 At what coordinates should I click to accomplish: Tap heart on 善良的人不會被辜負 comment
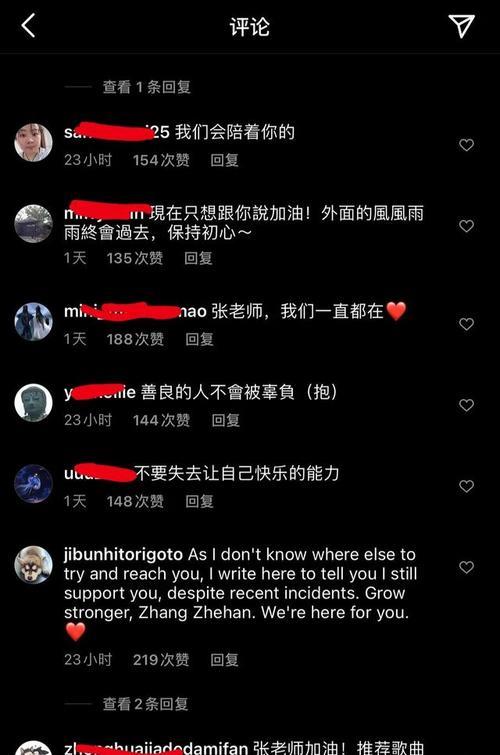(466, 405)
